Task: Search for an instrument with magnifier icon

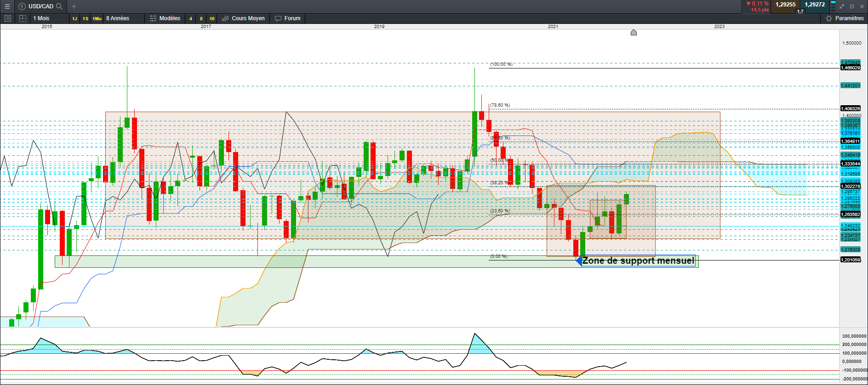Action: pyautogui.click(x=59, y=6)
